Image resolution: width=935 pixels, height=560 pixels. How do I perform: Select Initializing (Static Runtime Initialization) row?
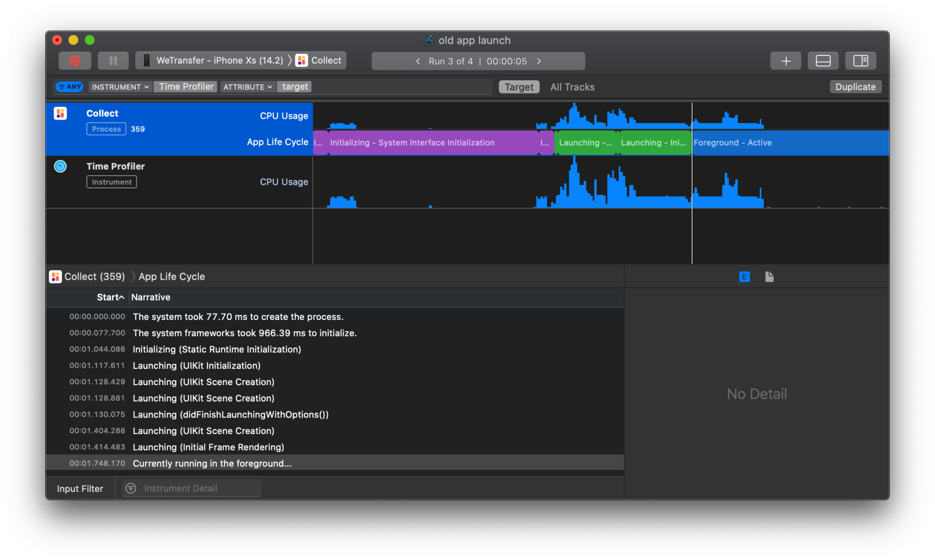(x=335, y=349)
